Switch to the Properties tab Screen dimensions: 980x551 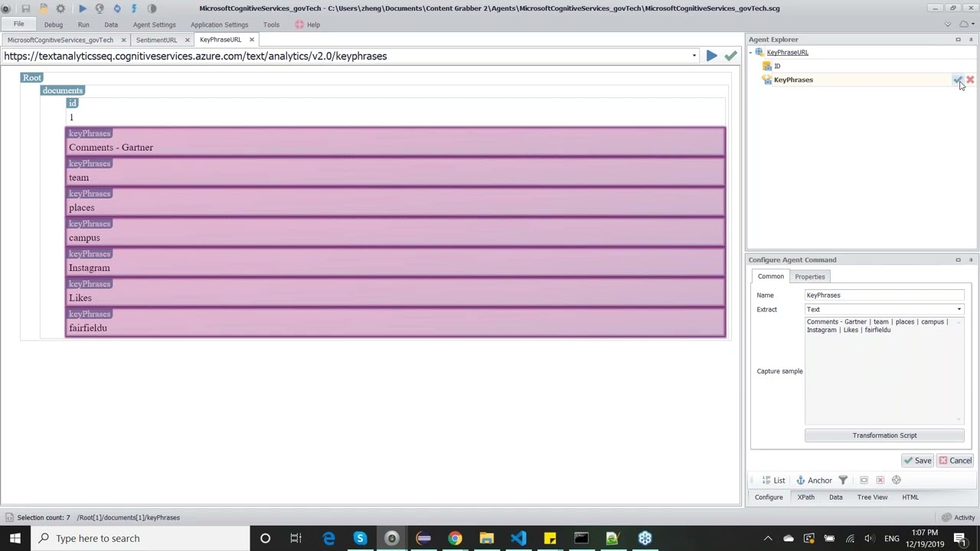[x=809, y=276]
